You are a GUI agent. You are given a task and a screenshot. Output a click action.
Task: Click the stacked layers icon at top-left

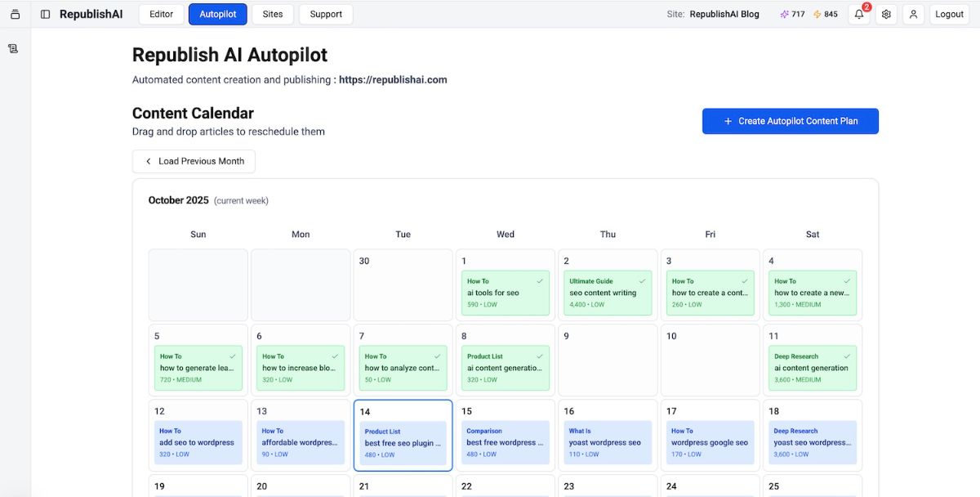click(x=15, y=14)
